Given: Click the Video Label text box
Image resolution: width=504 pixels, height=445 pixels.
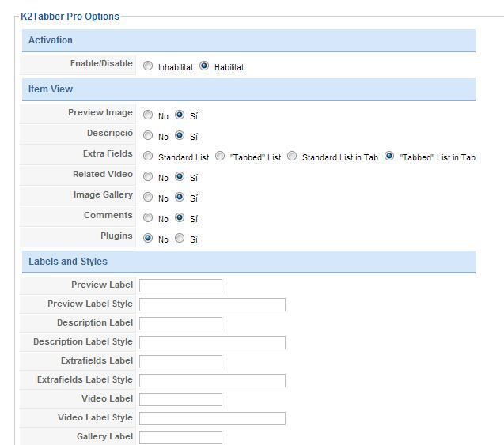Looking at the screenshot, I should (x=180, y=399).
